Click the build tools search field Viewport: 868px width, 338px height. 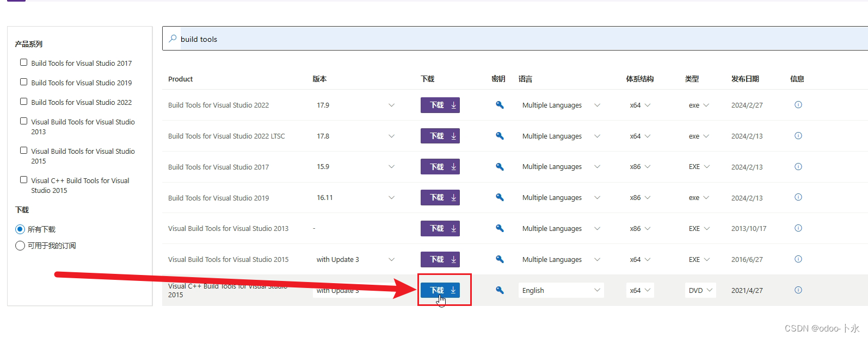(x=515, y=39)
